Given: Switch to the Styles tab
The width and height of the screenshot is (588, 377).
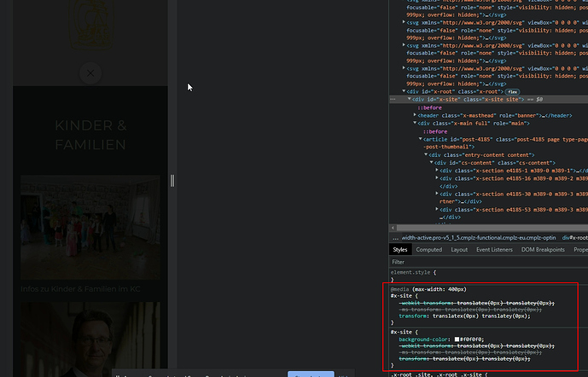Looking at the screenshot, I should tap(400, 250).
